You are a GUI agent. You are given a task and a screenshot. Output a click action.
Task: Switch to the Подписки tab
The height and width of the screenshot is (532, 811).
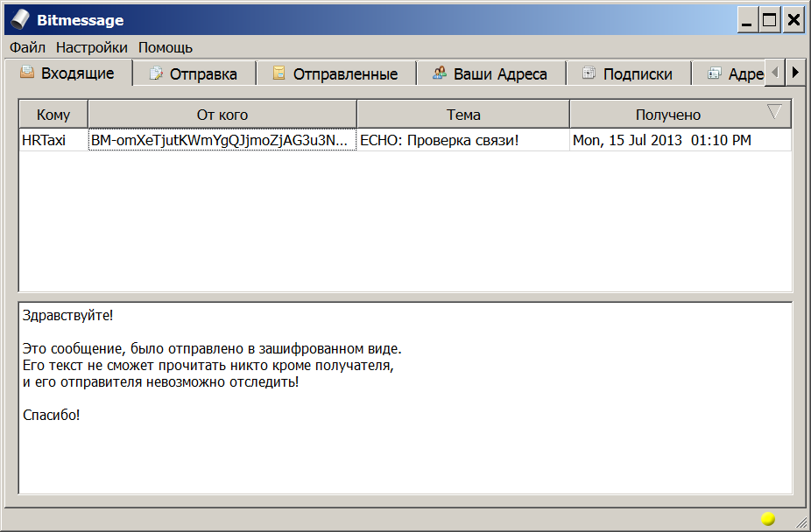(x=629, y=73)
